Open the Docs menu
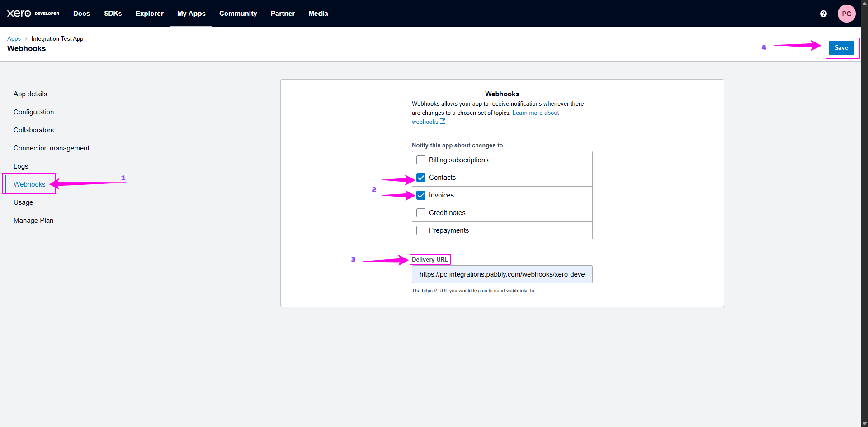This screenshot has width=868, height=427. tap(81, 14)
